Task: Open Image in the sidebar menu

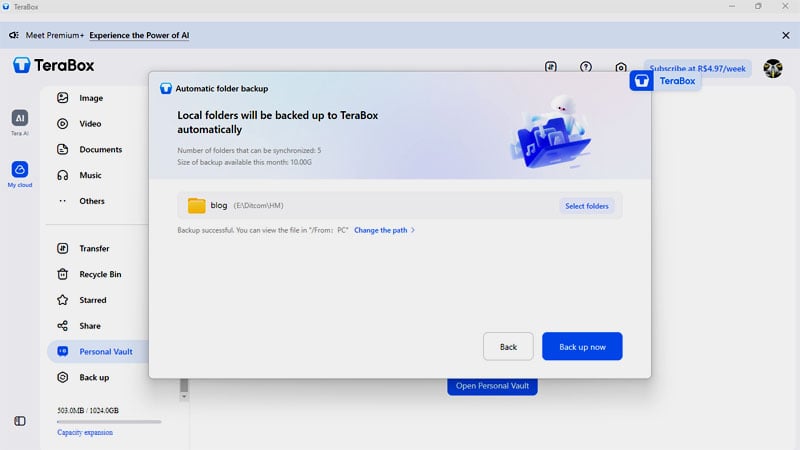Action: click(x=91, y=98)
